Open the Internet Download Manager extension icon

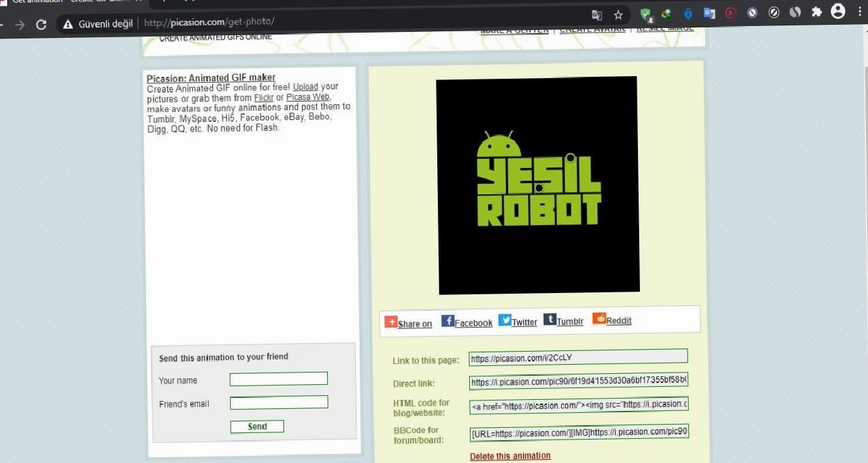tap(666, 13)
